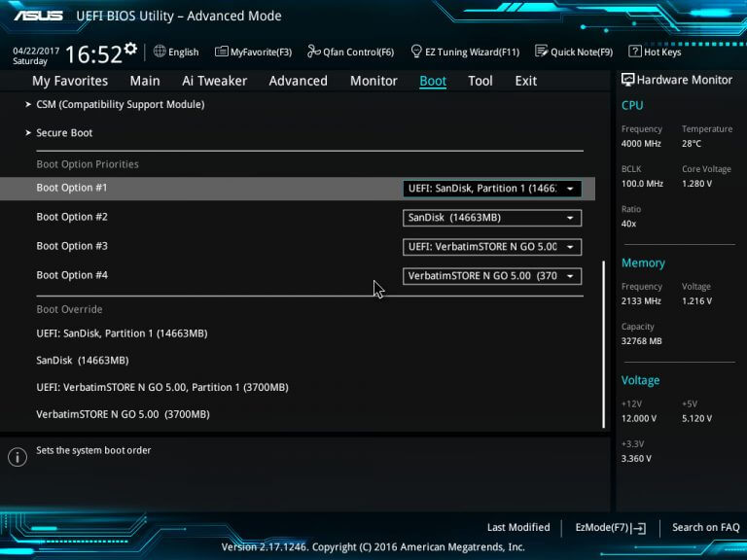This screenshot has height=560, width=747.
Task: Click the Memory Frequency 2133 MHz value
Action: [641, 301]
